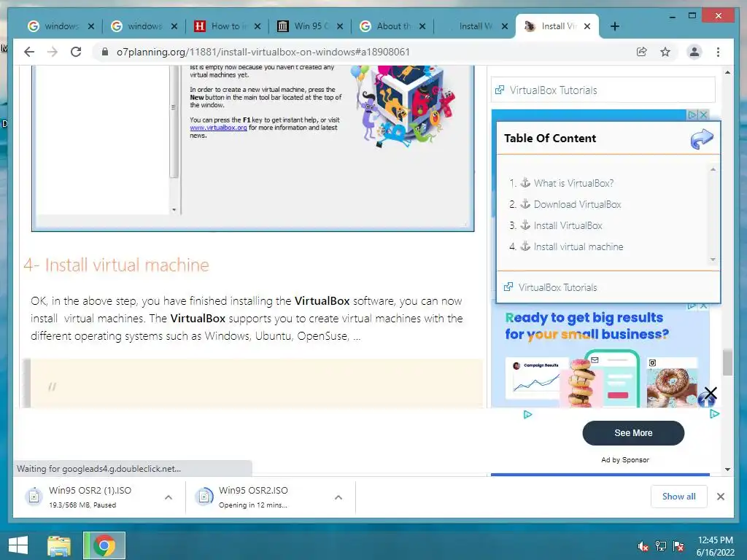Click the browser forward arrow

[53, 52]
